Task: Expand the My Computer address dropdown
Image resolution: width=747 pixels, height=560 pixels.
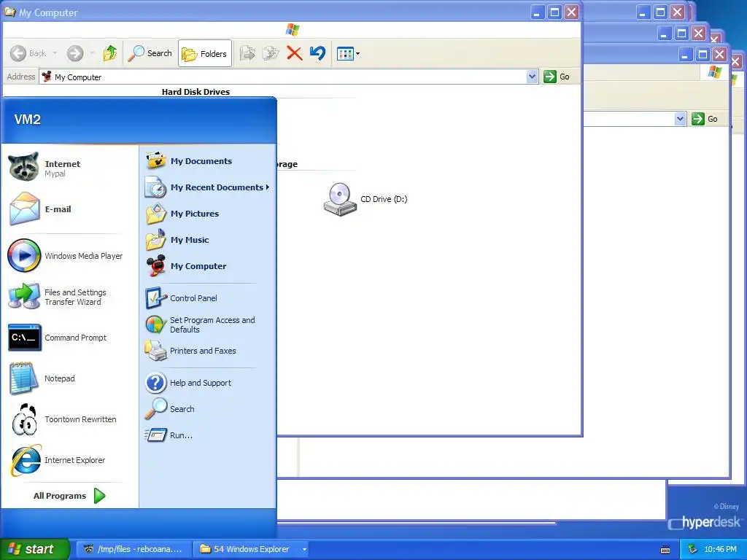Action: tap(532, 76)
